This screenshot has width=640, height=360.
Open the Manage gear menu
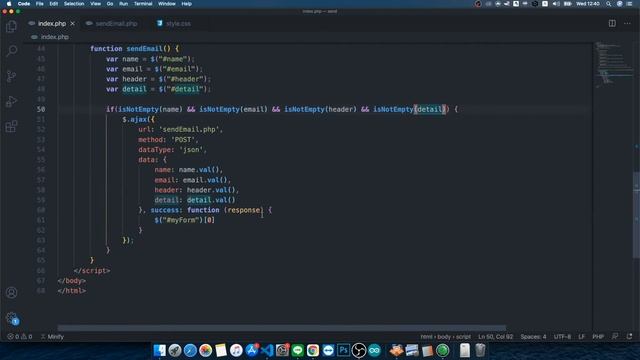click(11, 318)
